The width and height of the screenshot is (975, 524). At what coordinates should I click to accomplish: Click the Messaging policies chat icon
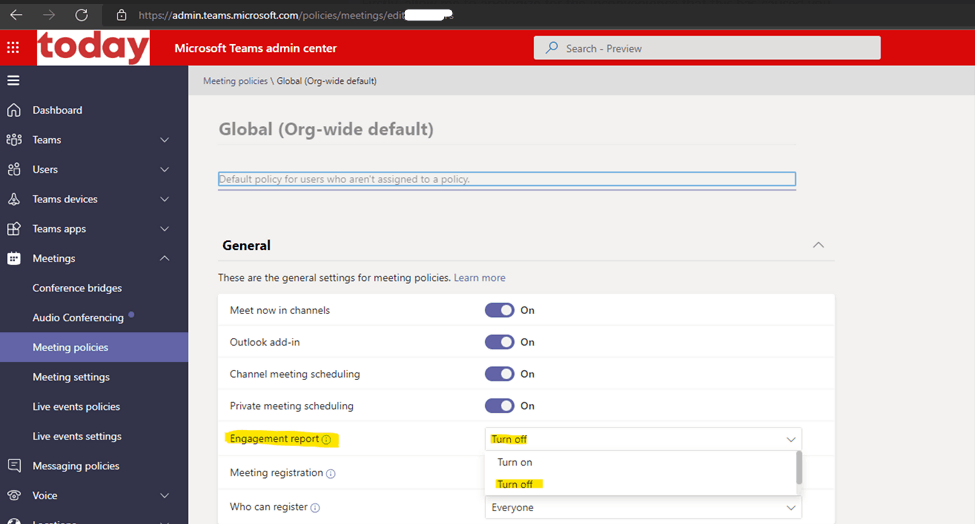tap(14, 466)
